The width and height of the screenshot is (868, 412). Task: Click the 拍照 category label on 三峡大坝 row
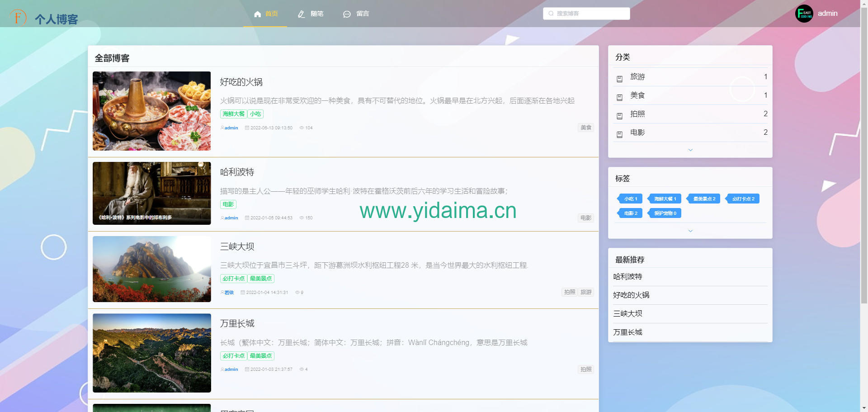point(570,292)
